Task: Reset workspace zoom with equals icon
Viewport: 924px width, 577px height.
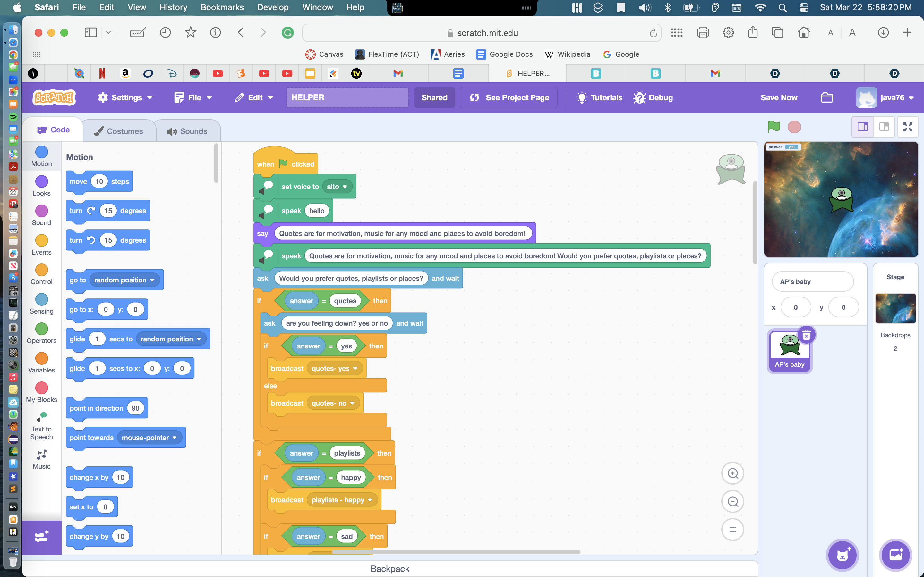Action: tap(732, 529)
